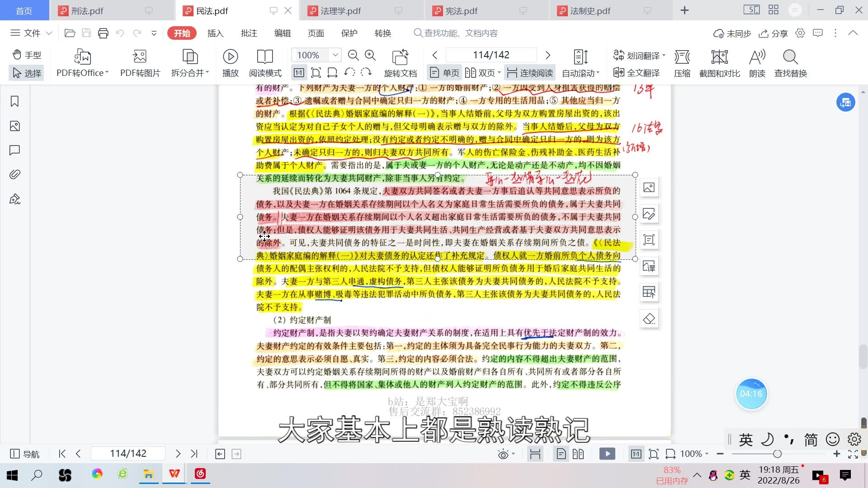The width and height of the screenshot is (868, 488).
Task: Open the 压缩 compress tool
Action: point(682,63)
